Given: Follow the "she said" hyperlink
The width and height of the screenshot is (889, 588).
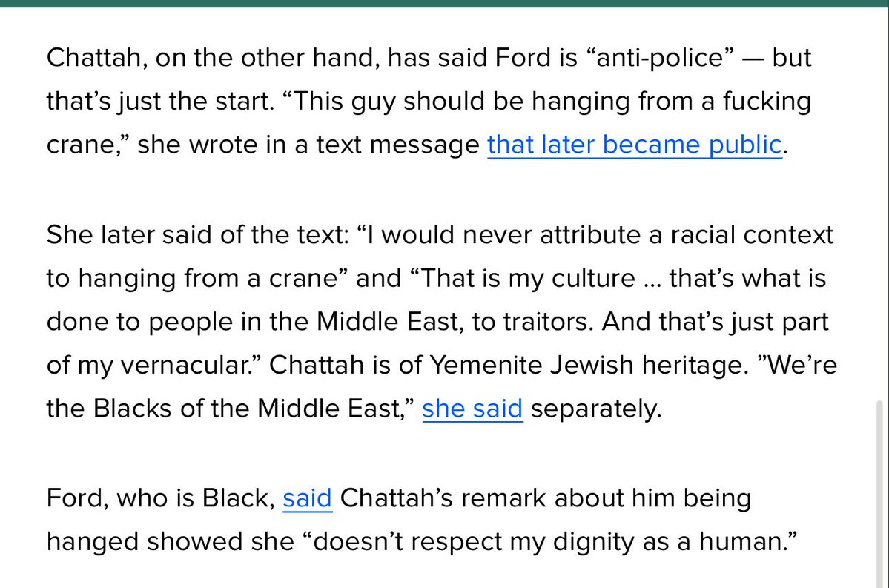Looking at the screenshot, I should coord(472,409).
